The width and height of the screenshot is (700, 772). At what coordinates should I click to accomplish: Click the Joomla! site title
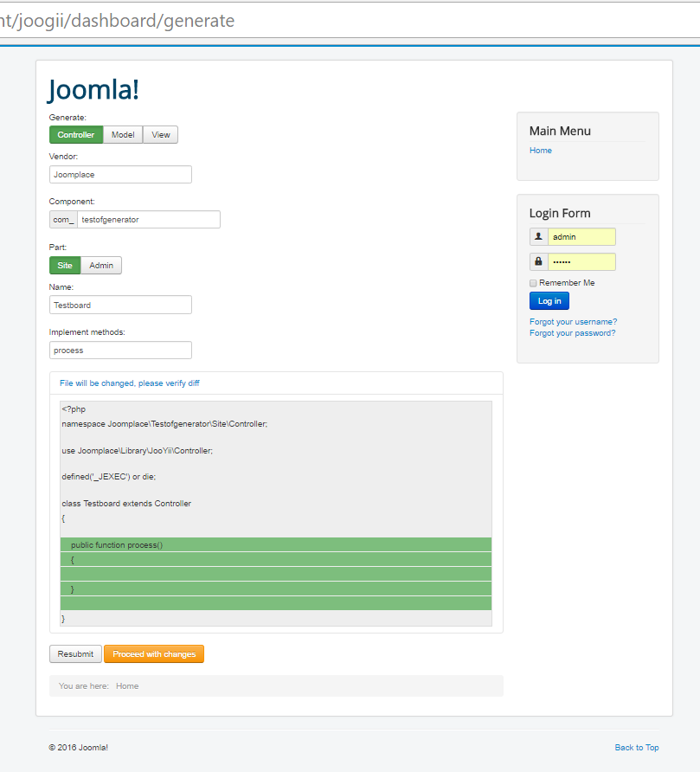tap(93, 90)
